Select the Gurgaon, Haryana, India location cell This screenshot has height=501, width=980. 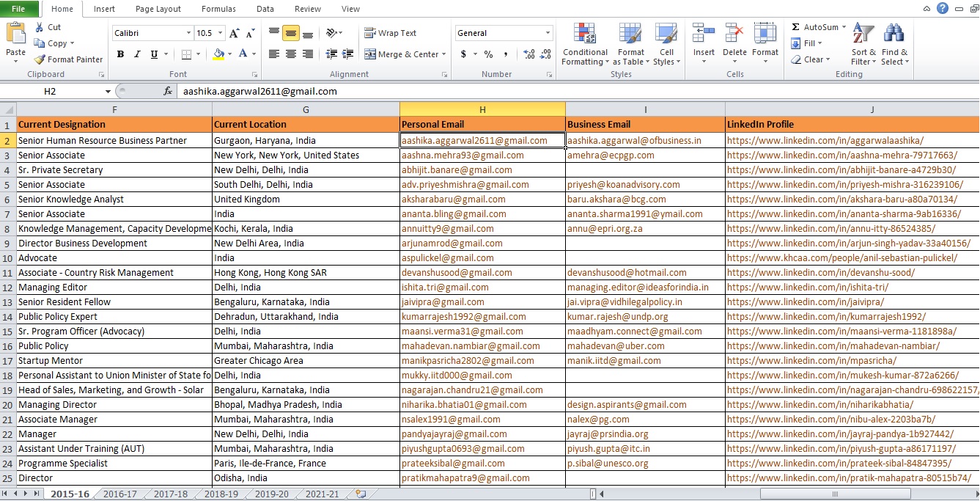306,141
